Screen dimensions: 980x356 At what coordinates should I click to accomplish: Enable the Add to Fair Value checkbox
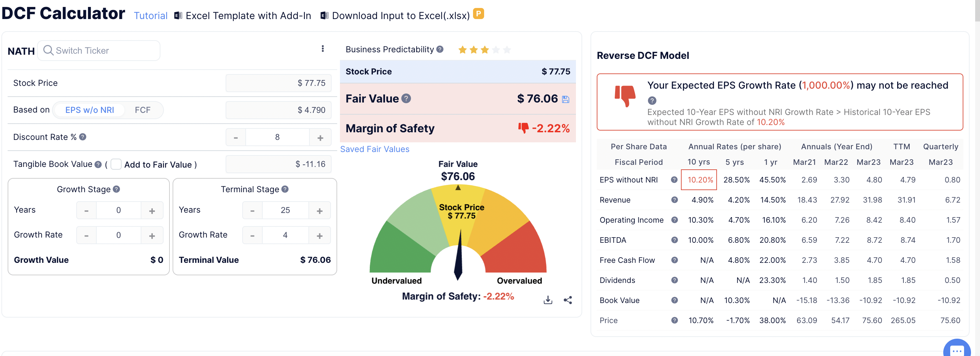coord(116,164)
